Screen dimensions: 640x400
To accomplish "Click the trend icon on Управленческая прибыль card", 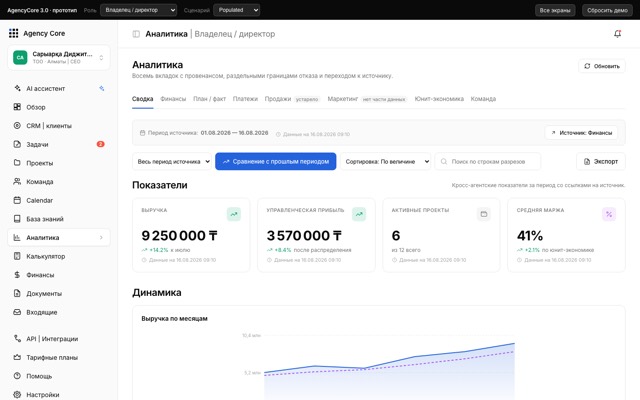I will click(x=359, y=214).
